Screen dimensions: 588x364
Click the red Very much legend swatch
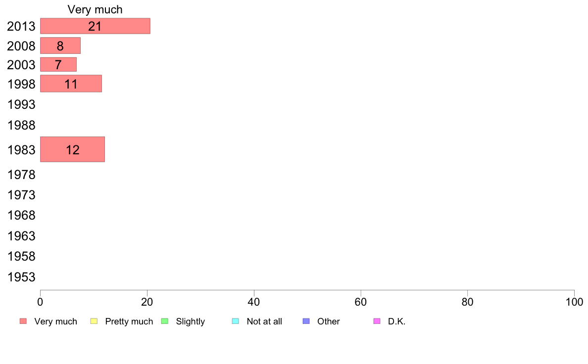23,321
